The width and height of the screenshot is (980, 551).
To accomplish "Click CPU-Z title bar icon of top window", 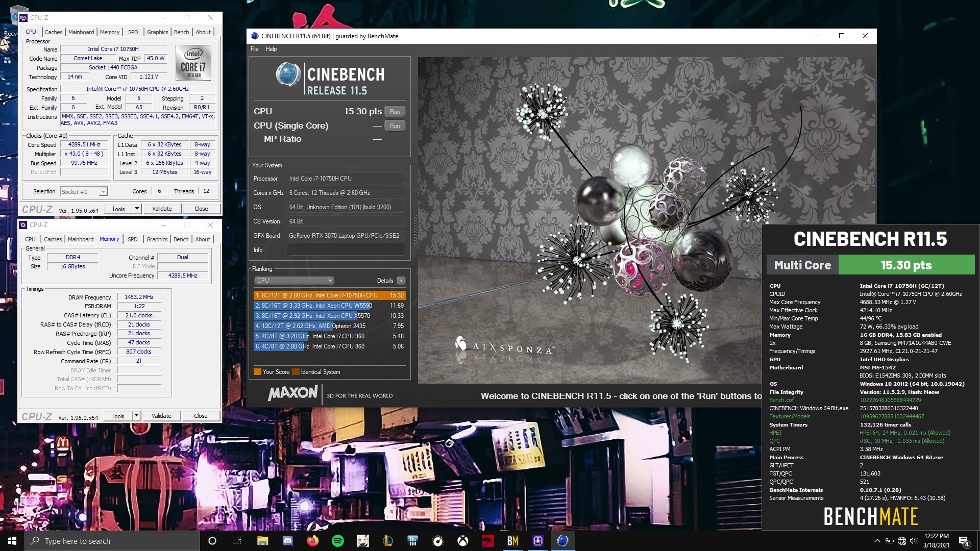I will click(x=23, y=18).
